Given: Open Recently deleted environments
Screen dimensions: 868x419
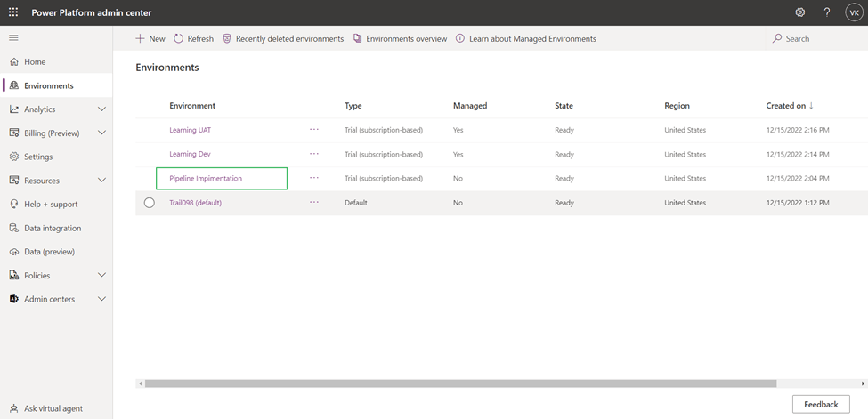Looking at the screenshot, I should 283,39.
